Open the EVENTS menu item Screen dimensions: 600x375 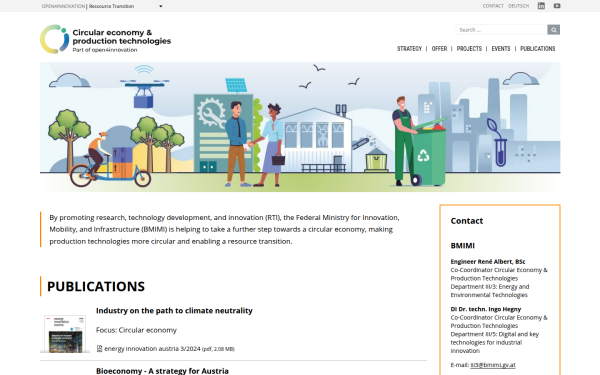(501, 49)
